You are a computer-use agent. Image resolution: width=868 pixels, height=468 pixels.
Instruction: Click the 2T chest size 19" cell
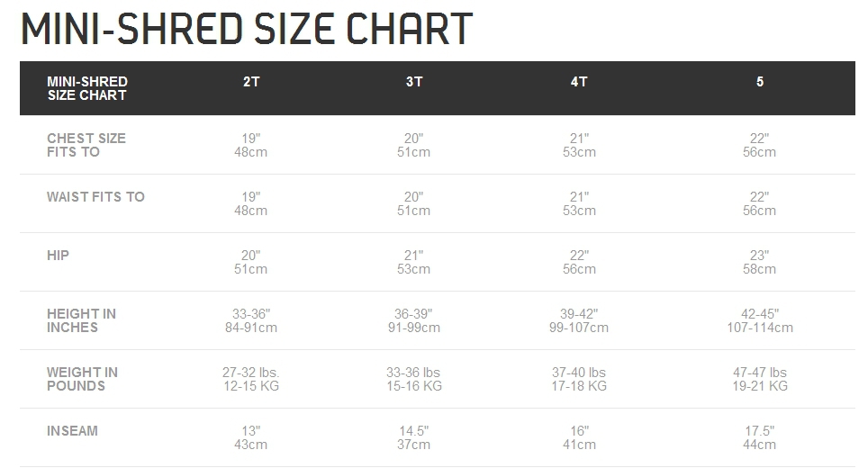click(x=251, y=145)
